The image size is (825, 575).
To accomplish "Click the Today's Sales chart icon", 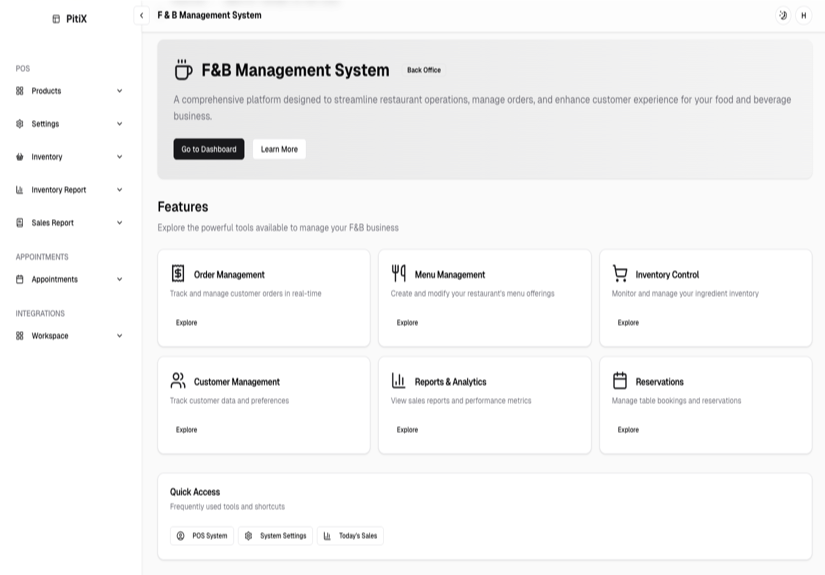I will [x=327, y=536].
